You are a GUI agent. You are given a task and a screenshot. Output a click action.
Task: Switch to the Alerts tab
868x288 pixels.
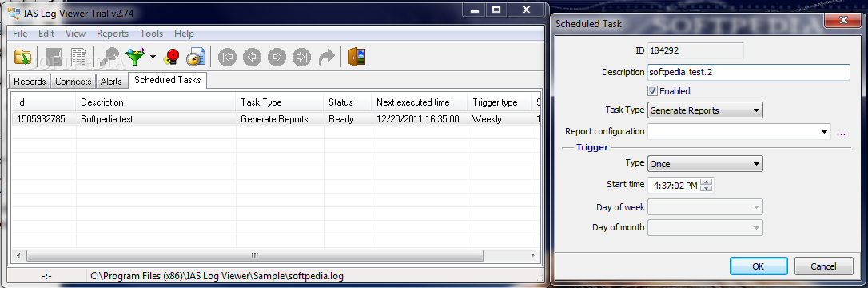[x=111, y=82]
